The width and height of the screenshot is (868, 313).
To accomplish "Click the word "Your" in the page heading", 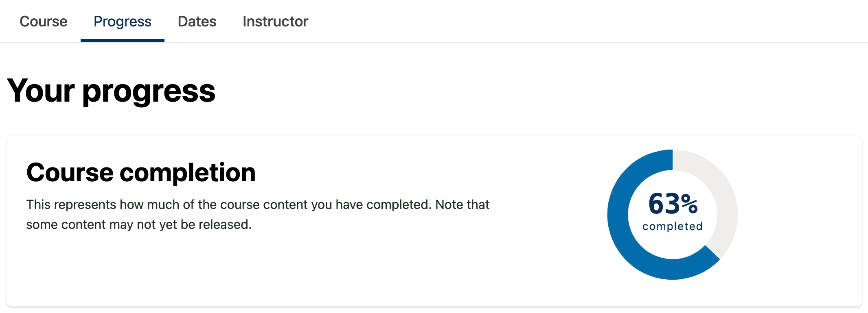I will pos(41,91).
